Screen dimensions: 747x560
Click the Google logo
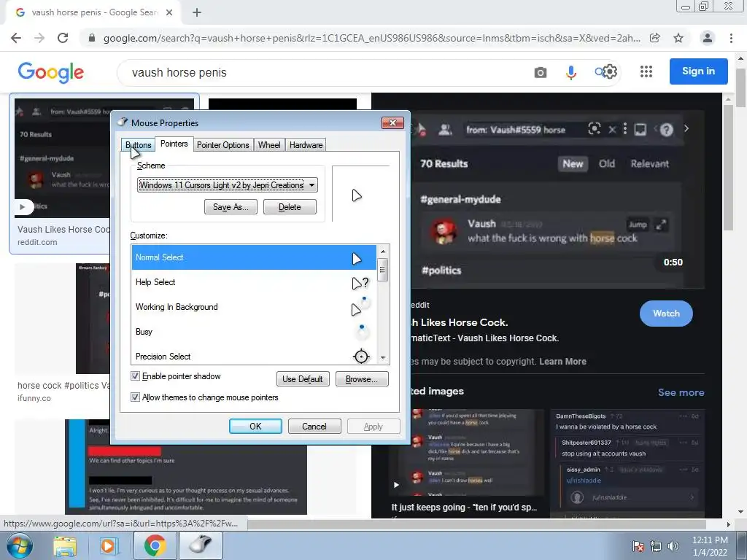click(51, 72)
